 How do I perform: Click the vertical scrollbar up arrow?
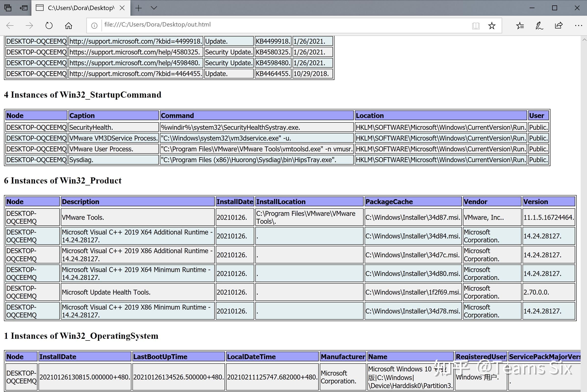584,39
